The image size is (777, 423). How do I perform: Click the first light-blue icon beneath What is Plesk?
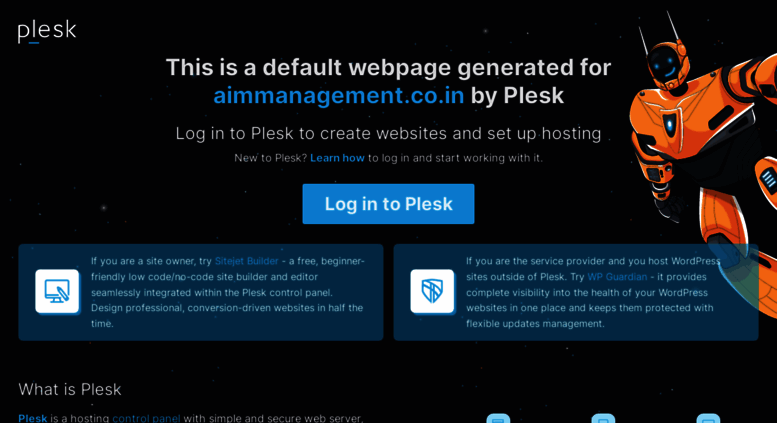click(498, 419)
